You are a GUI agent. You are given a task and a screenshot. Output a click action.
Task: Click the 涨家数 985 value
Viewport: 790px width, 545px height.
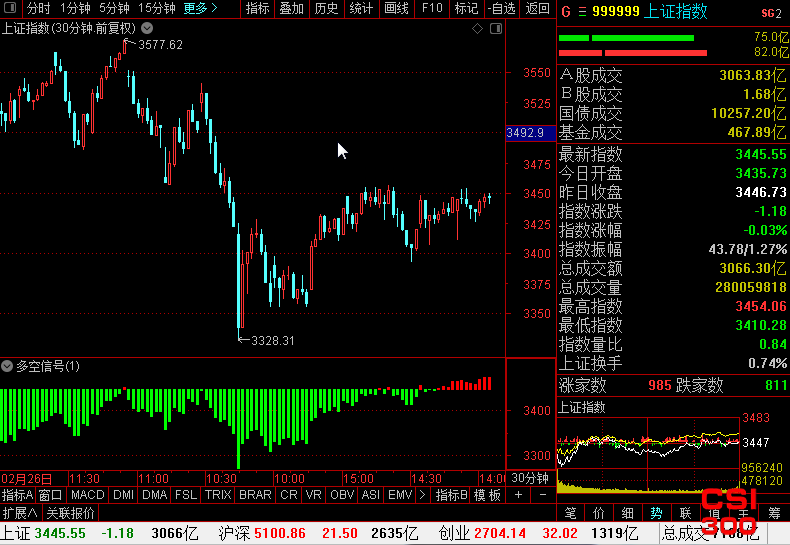point(660,385)
